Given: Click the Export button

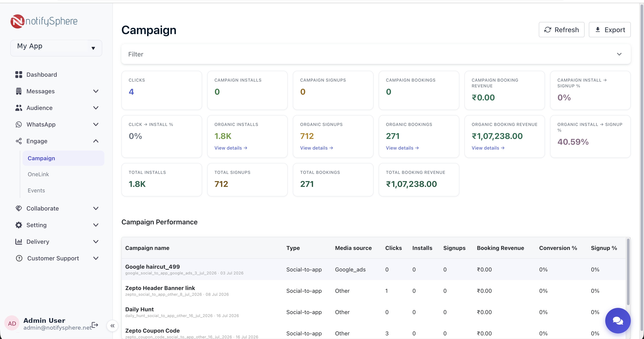Looking at the screenshot, I should (x=609, y=30).
